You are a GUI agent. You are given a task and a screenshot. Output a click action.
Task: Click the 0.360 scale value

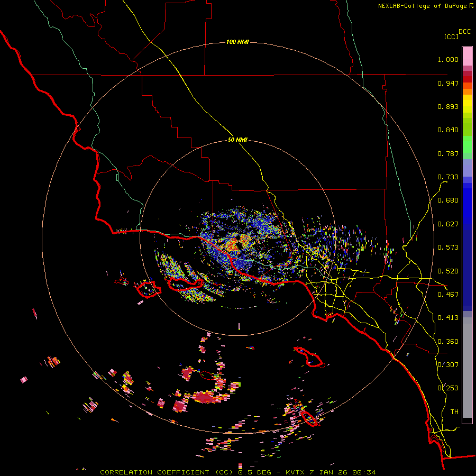click(448, 342)
